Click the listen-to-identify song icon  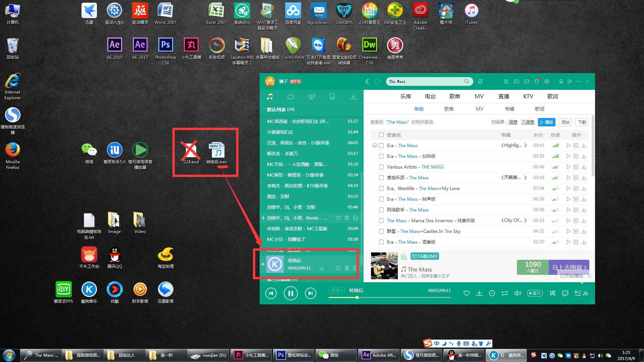click(x=480, y=81)
